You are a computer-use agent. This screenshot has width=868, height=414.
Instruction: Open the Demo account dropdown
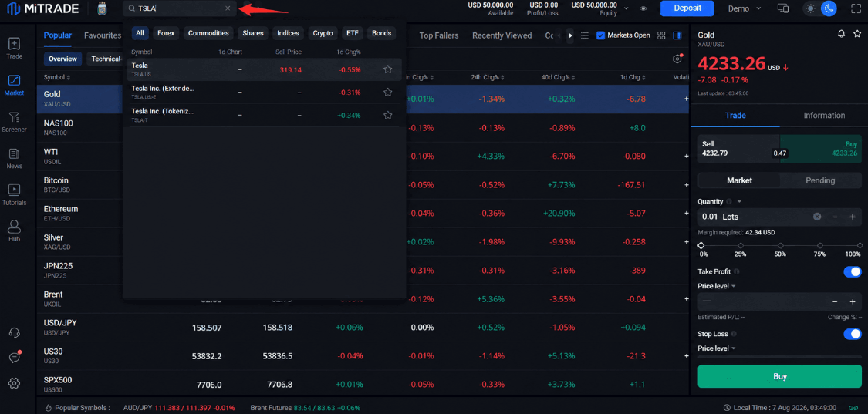click(x=745, y=8)
